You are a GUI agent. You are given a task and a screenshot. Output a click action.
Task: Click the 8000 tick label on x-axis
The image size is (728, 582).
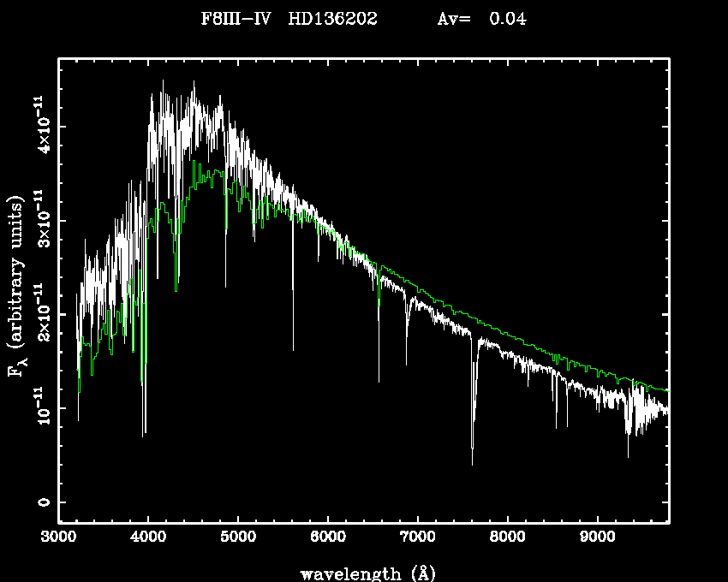pyautogui.click(x=507, y=538)
